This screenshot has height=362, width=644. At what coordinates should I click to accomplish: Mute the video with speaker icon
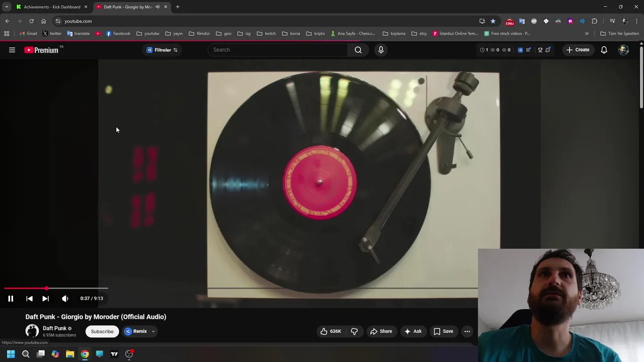pos(65,298)
